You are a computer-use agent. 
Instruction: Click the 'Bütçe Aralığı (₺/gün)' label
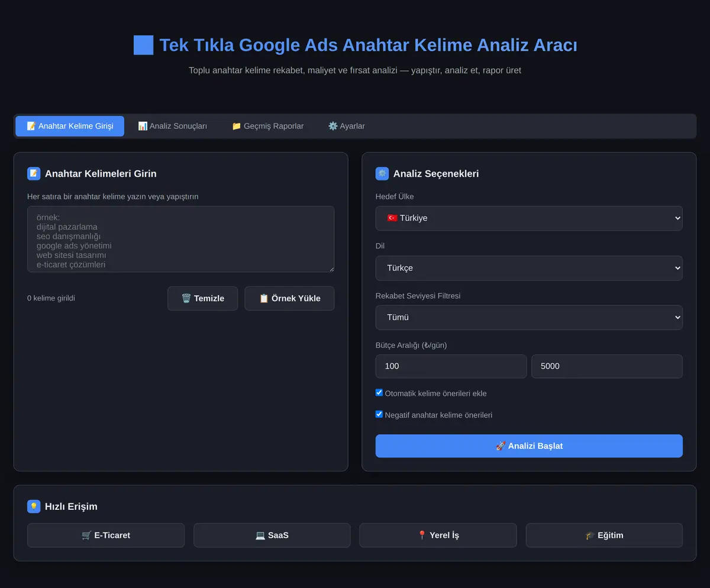411,345
